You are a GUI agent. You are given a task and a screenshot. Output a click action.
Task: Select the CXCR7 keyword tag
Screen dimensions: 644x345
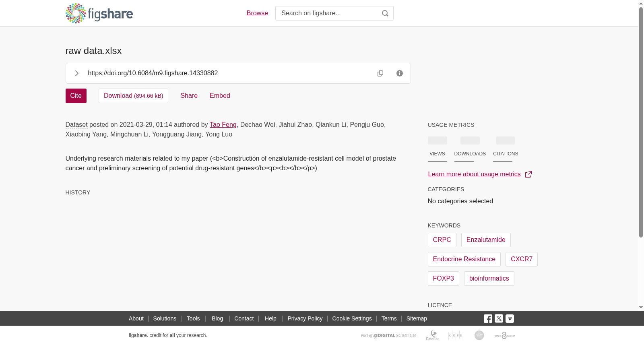(522, 259)
